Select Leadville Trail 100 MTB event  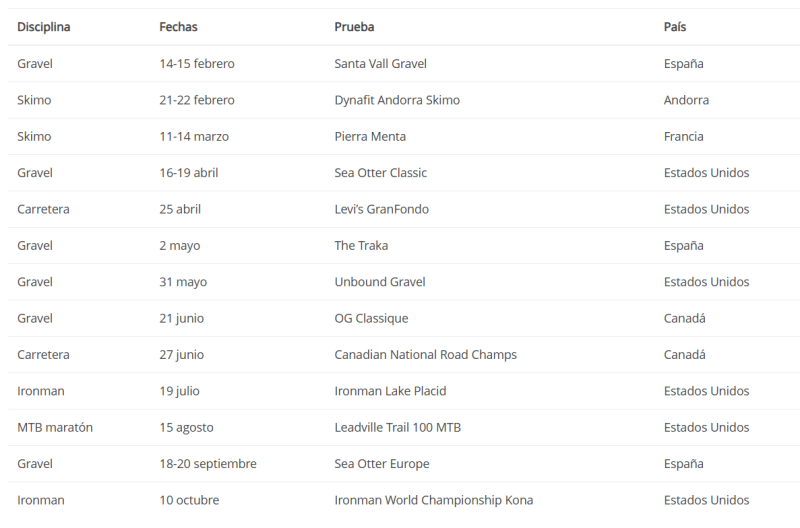tap(397, 427)
